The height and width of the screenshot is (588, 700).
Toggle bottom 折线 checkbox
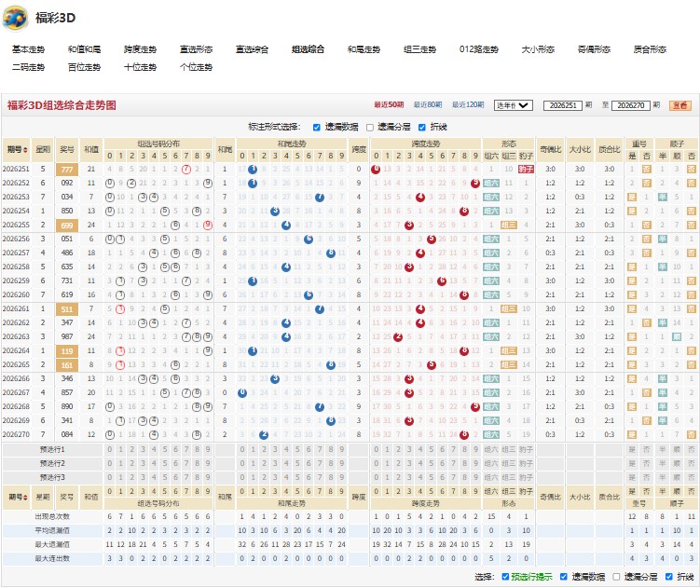click(668, 577)
